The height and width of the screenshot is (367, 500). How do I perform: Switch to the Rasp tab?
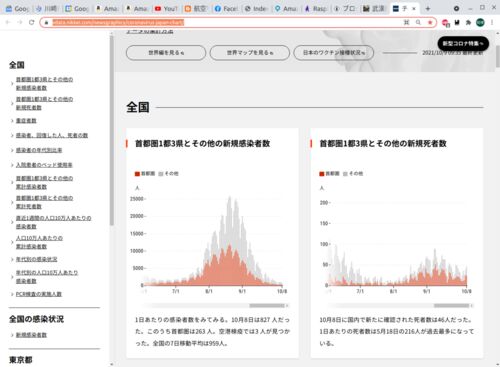(315, 9)
